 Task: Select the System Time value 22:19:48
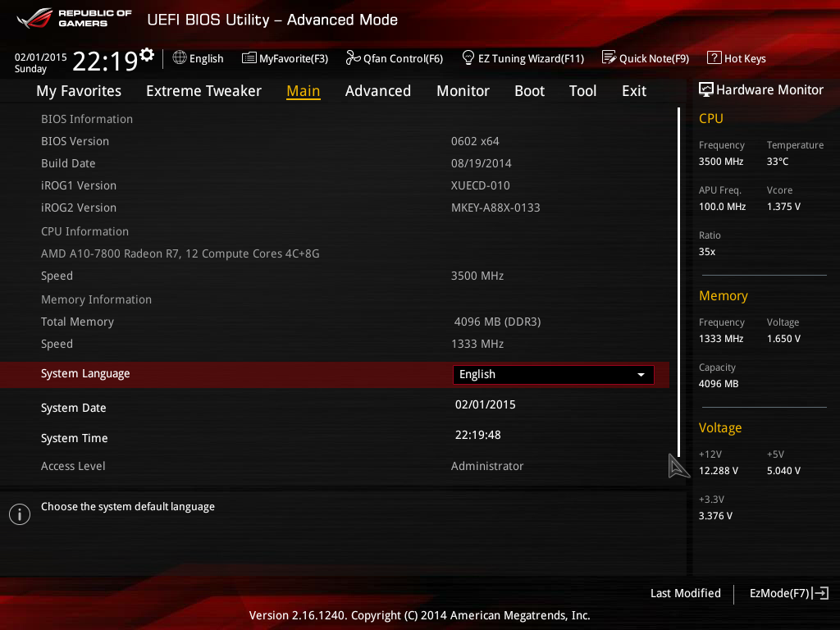pos(478,435)
